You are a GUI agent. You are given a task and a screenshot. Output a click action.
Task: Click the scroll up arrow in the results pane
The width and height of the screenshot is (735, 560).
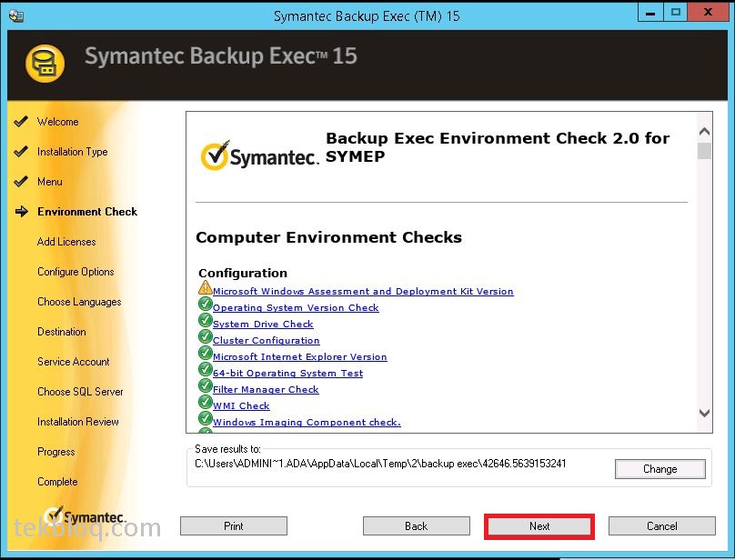click(704, 131)
